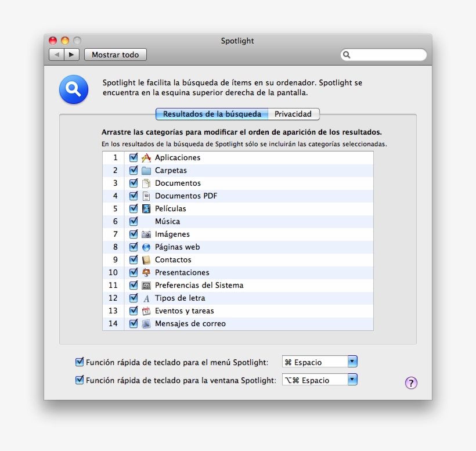Click the Aplicaciones category icon
The image size is (476, 451).
[146, 157]
